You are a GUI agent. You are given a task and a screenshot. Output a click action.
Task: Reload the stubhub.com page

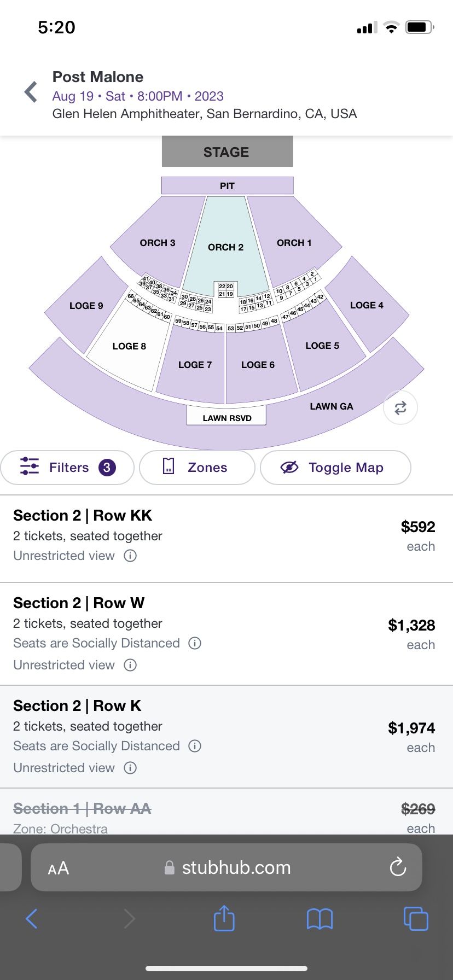pos(398,867)
